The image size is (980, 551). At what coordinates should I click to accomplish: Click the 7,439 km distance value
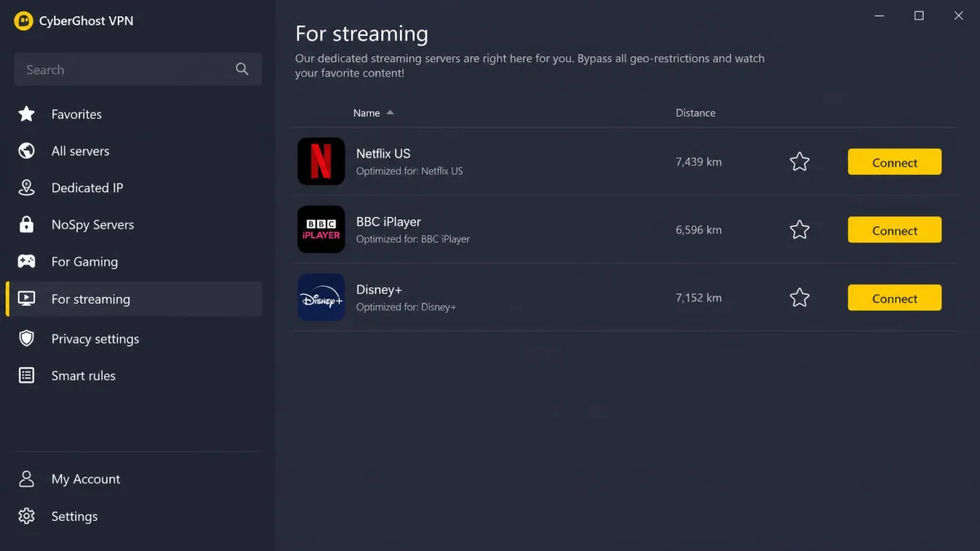click(x=698, y=162)
